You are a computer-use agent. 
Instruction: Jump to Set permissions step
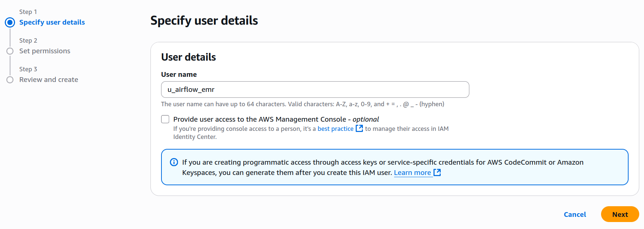coord(45,51)
